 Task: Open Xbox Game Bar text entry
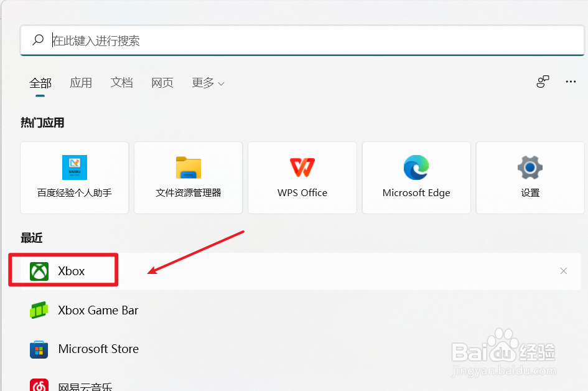click(x=98, y=310)
